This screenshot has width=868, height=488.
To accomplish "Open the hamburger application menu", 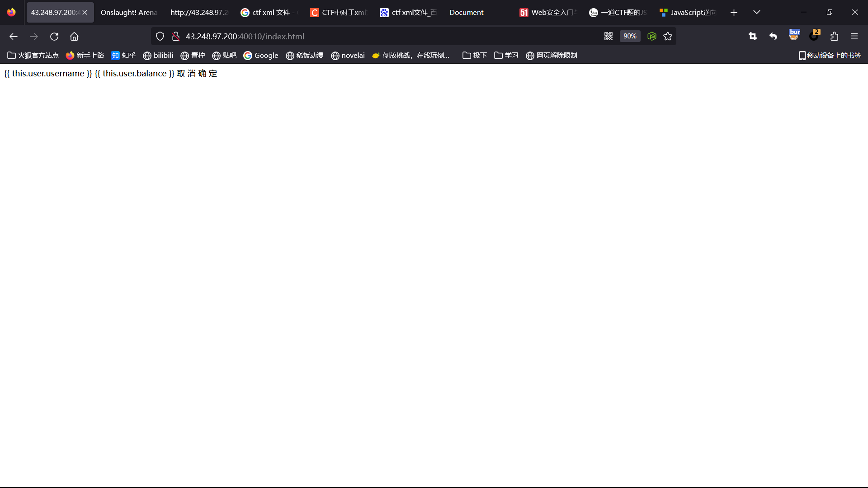I will pos(854,37).
